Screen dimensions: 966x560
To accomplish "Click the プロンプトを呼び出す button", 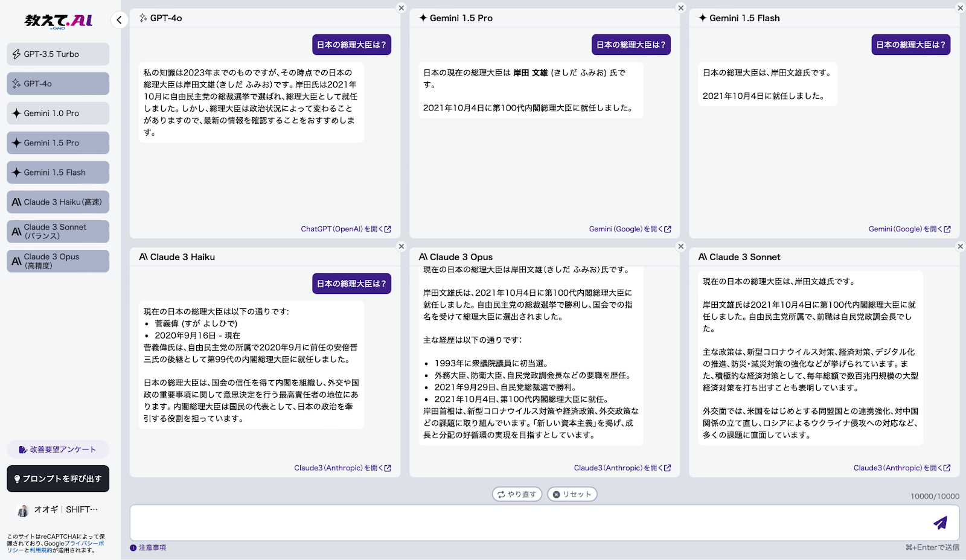I will [x=58, y=479].
